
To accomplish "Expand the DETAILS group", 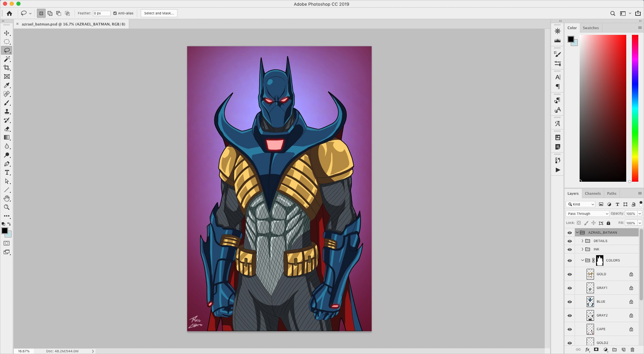I will (582, 241).
